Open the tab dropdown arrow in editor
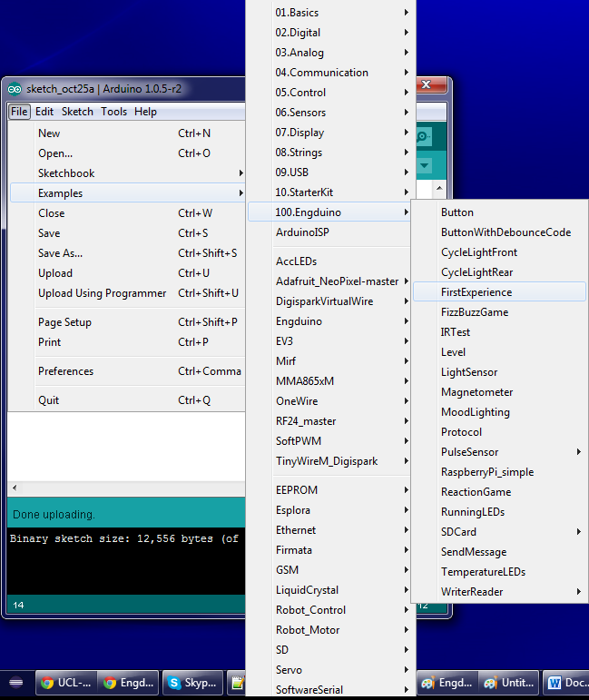 [x=425, y=165]
